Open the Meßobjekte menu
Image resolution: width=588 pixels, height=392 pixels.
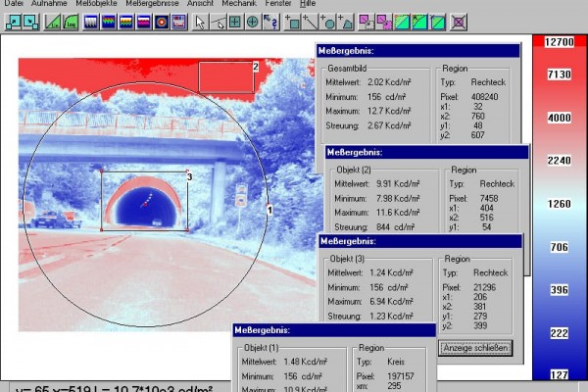pyautogui.click(x=96, y=3)
